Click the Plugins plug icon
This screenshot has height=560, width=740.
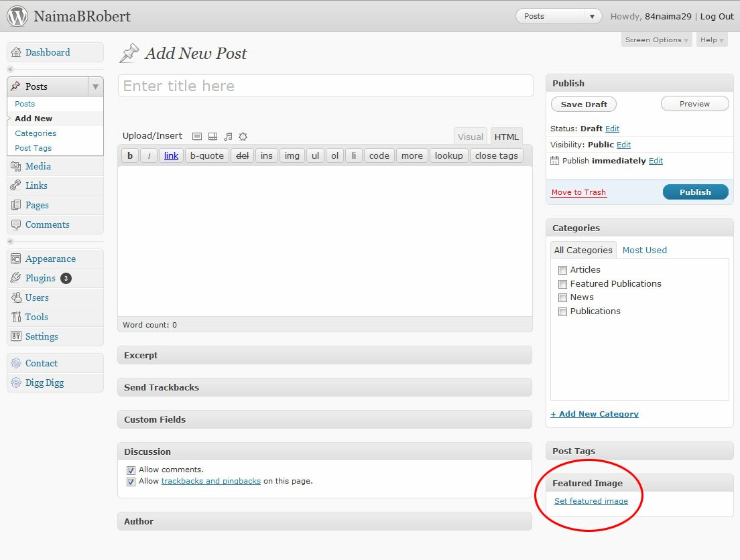click(16, 278)
